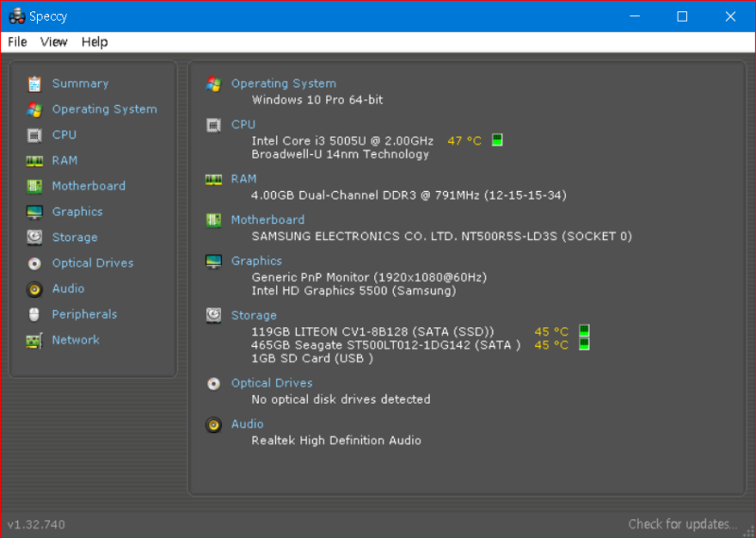Click the Intel HD Graphics 5500 text

point(353,291)
